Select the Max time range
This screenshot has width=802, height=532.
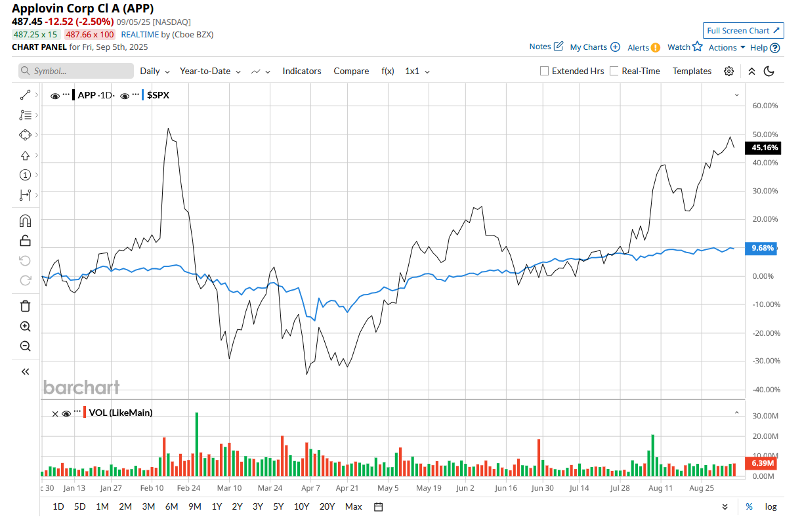353,506
